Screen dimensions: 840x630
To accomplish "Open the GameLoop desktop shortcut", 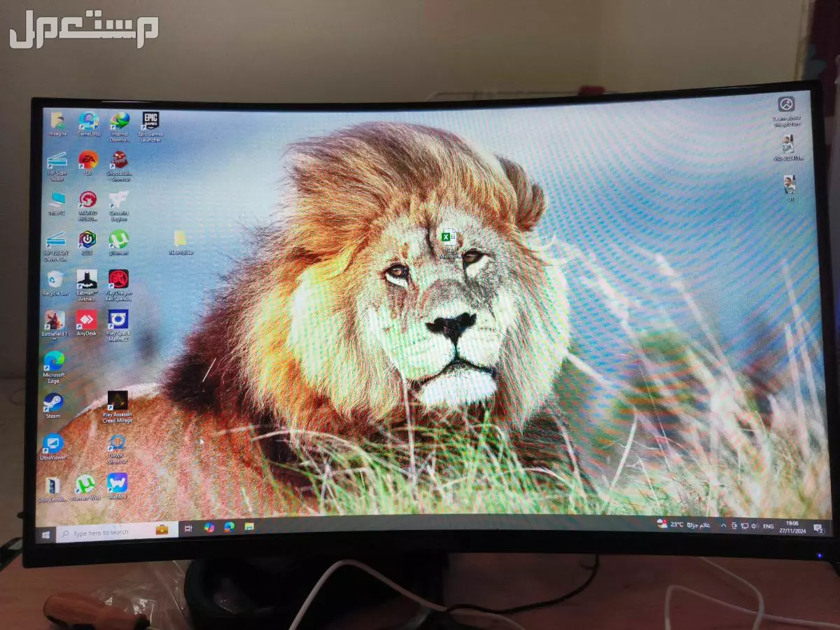I will click(89, 123).
